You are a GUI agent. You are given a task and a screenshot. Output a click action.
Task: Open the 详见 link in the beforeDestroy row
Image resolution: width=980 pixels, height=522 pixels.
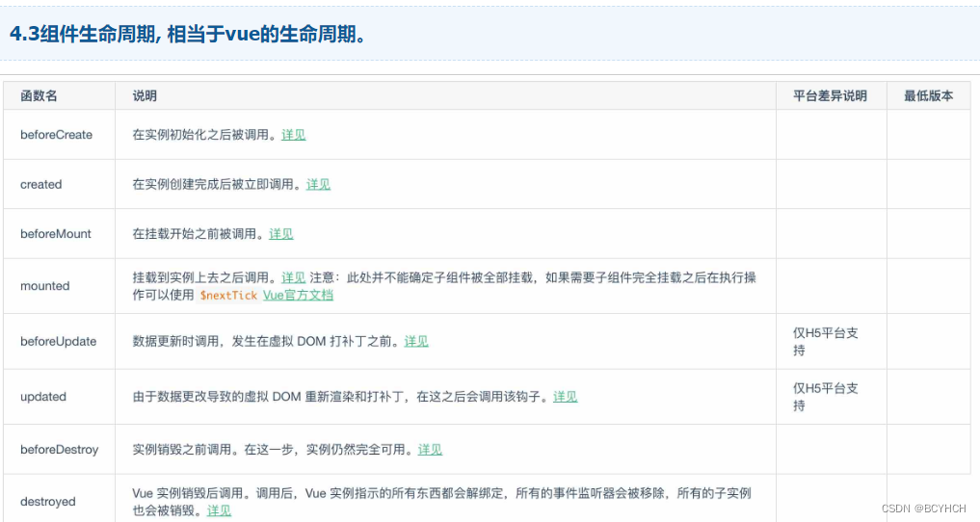tap(430, 449)
